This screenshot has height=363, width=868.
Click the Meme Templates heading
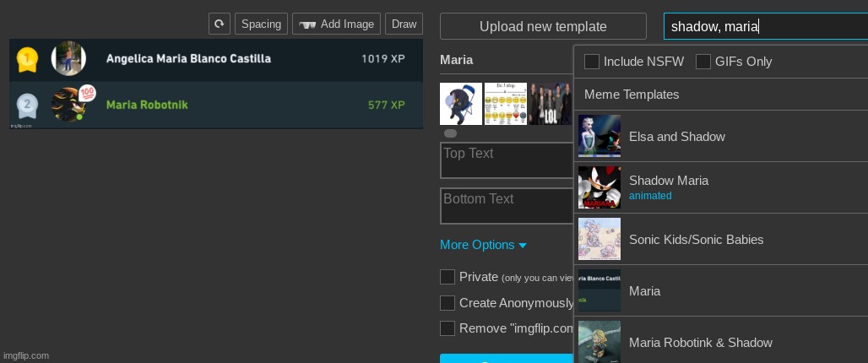coord(632,94)
